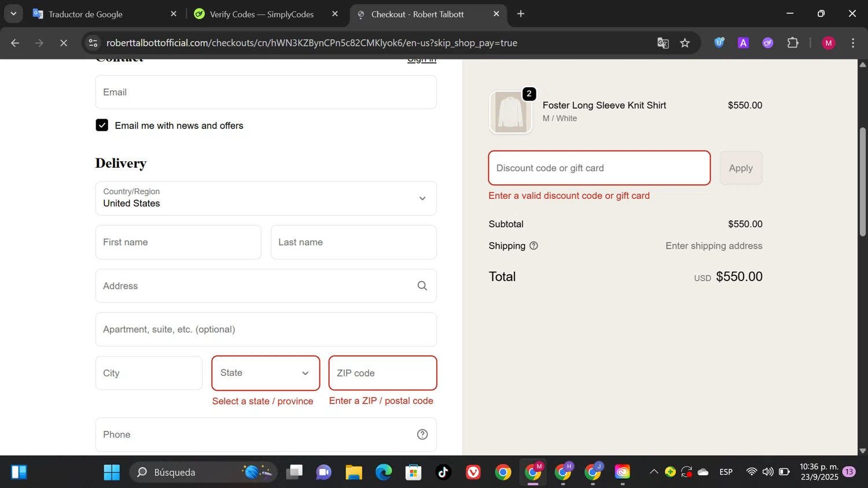
Task: Show hidden system tray icons
Action: tap(654, 472)
